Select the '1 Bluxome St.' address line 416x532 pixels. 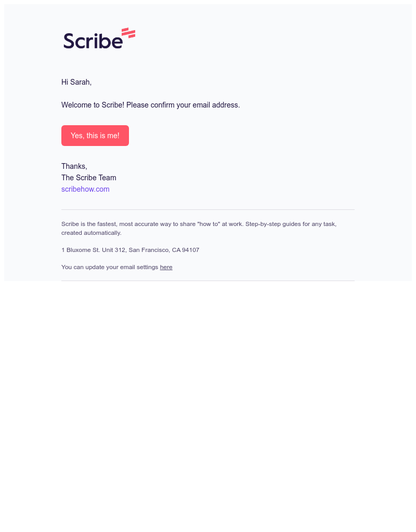[130, 250]
